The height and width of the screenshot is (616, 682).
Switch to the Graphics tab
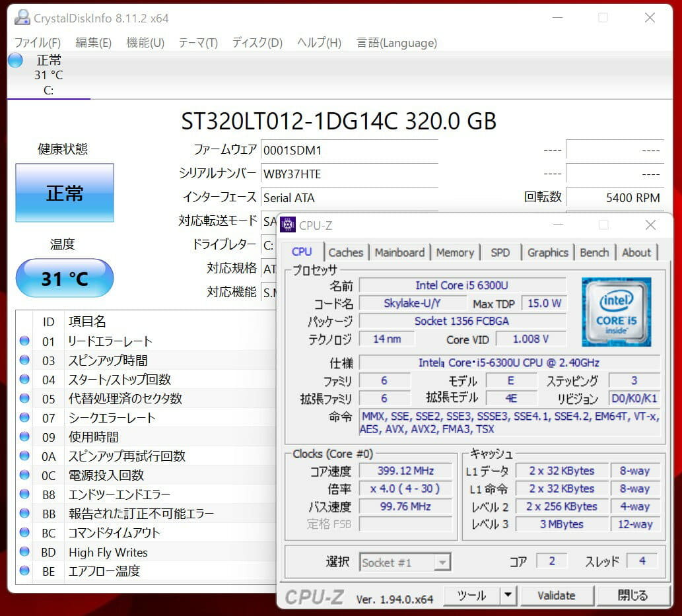click(548, 253)
